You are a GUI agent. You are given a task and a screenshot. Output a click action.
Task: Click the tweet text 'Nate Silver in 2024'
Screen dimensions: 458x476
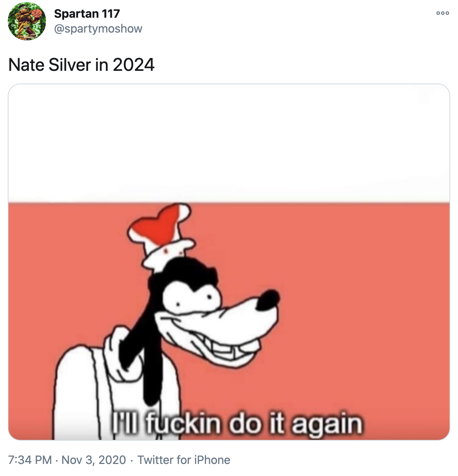tap(81, 65)
